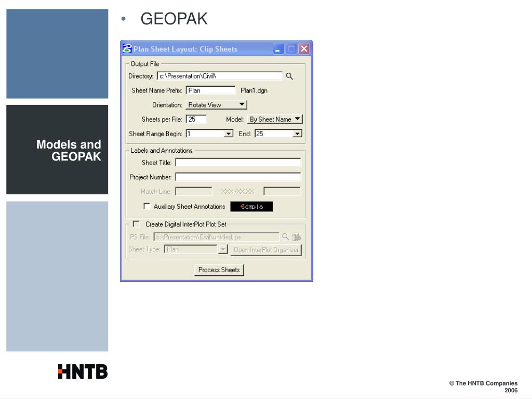
Task: Click the Models and GEOPAK sidebar title
Action: point(69,150)
